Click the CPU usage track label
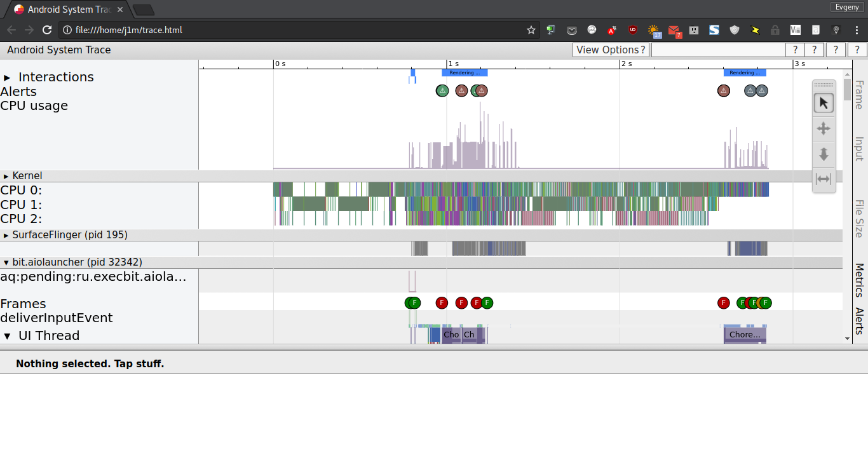The width and height of the screenshot is (868, 474). click(34, 106)
